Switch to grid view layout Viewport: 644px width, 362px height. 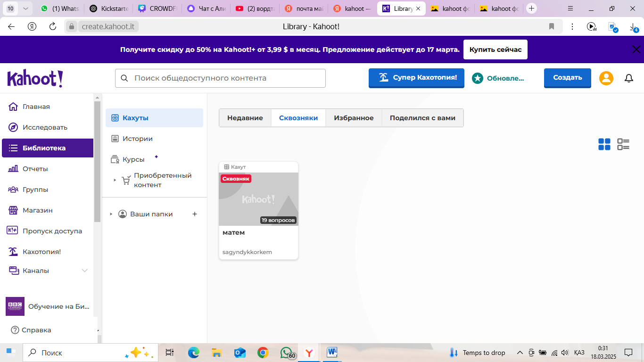[604, 144]
